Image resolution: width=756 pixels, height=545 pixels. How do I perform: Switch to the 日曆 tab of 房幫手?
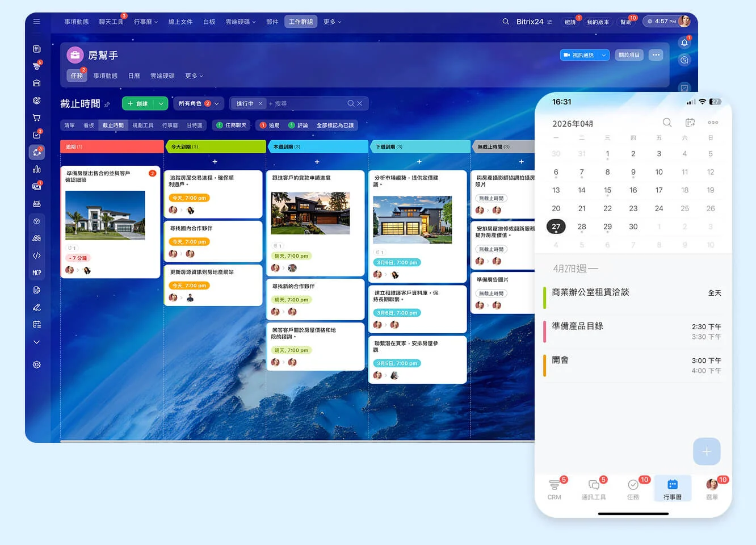click(x=134, y=76)
